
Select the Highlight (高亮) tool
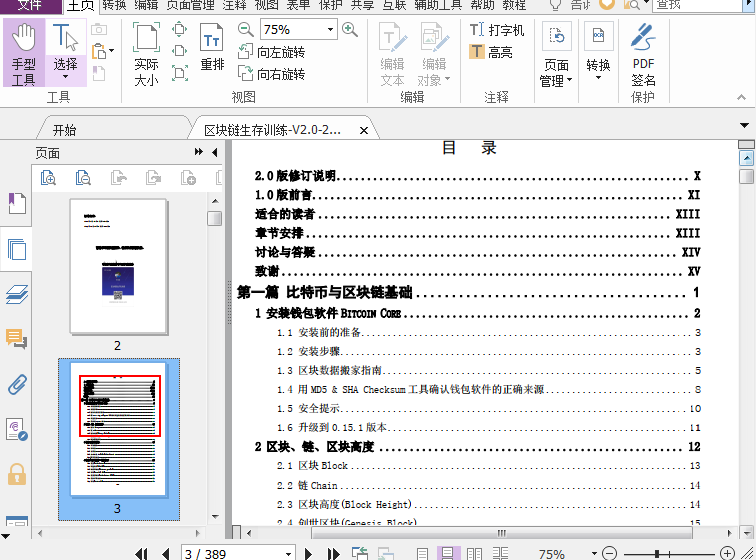click(491, 52)
